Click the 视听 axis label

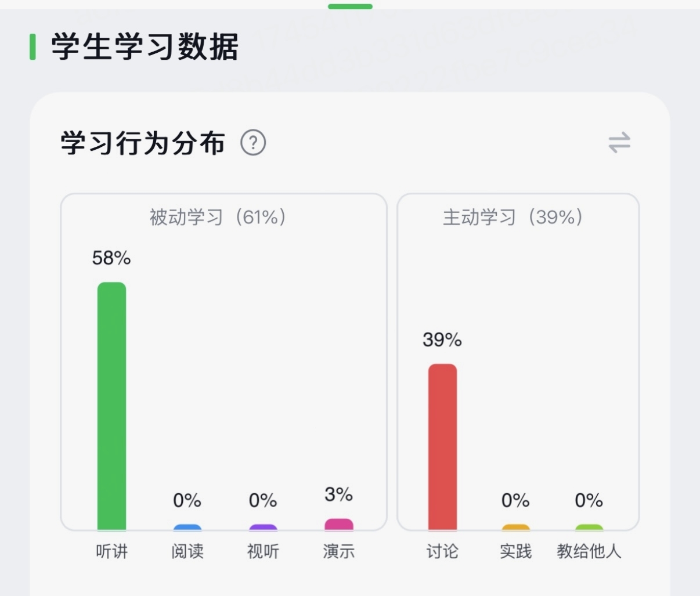pyautogui.click(x=263, y=551)
